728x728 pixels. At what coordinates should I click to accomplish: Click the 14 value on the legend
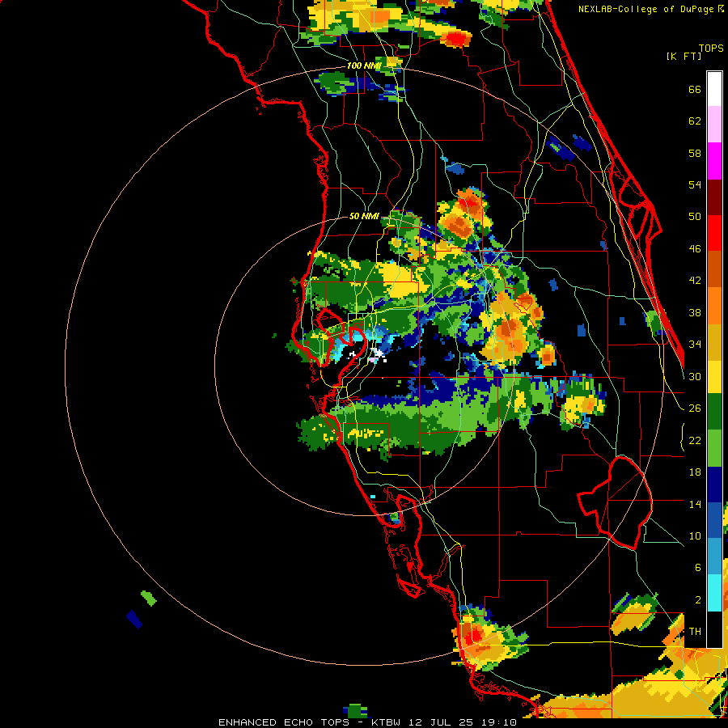[x=695, y=504]
